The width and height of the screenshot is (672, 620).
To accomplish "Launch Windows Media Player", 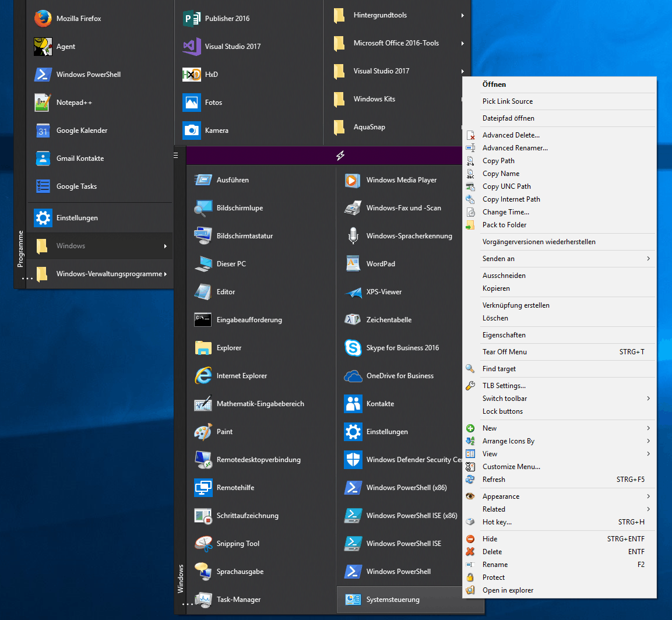I will (x=399, y=180).
